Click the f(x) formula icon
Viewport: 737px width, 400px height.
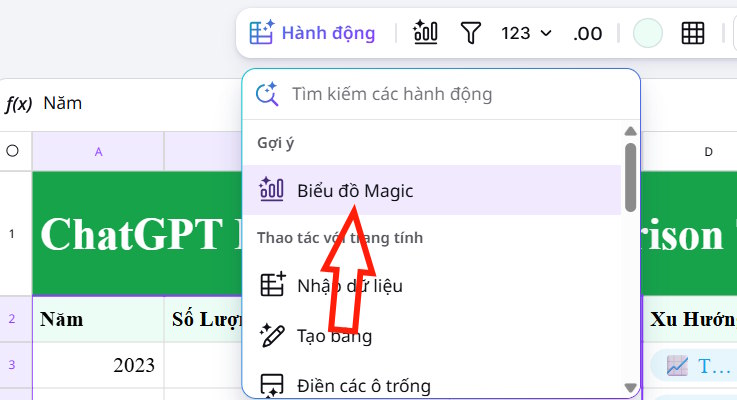tap(18, 104)
